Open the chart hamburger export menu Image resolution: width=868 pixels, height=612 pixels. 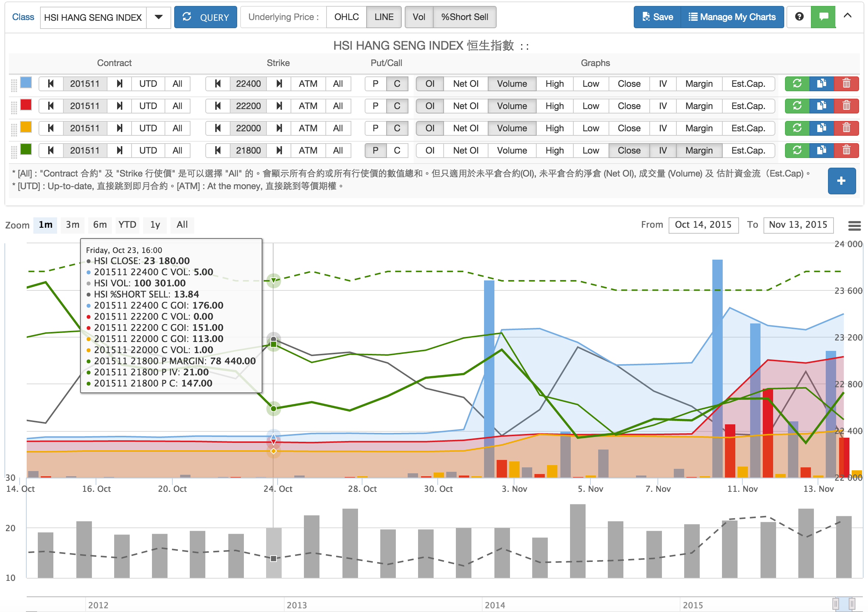click(854, 226)
